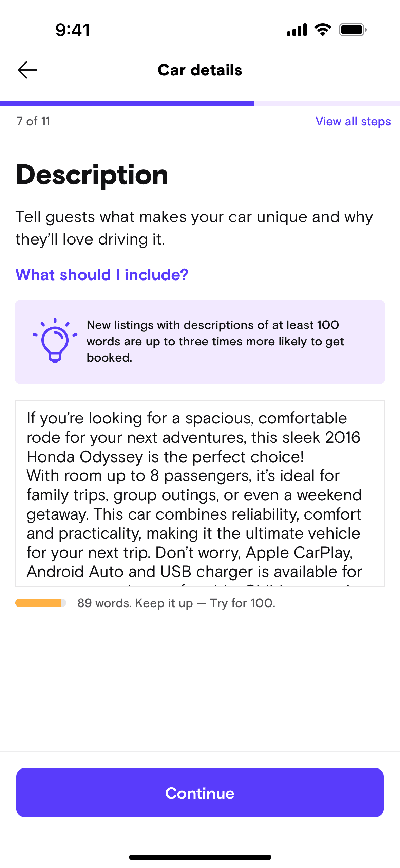Click the "89 words. Keep it up" message
The width and height of the screenshot is (400, 868).
pyautogui.click(x=176, y=603)
